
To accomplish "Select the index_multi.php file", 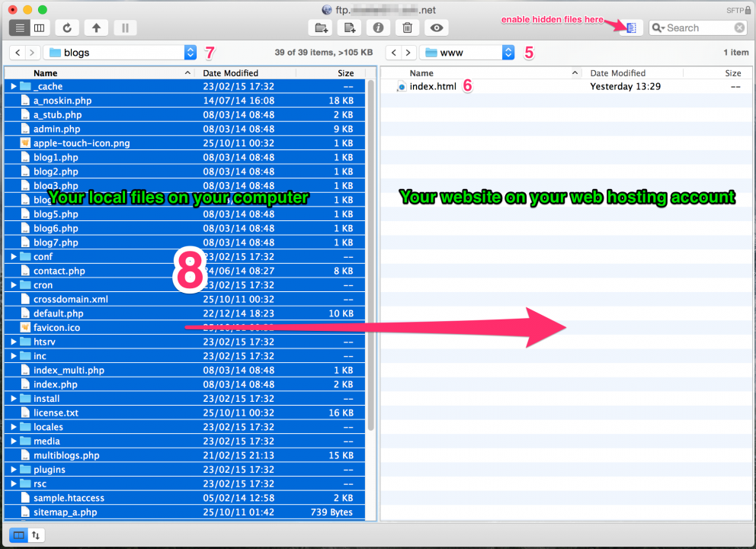I will (x=184, y=370).
